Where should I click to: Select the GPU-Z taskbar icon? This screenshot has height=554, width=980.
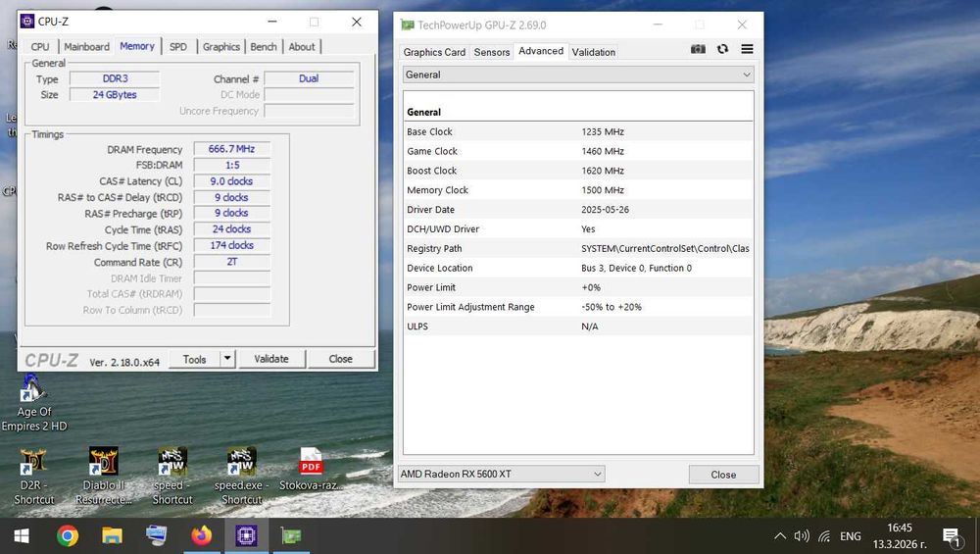coord(291,536)
